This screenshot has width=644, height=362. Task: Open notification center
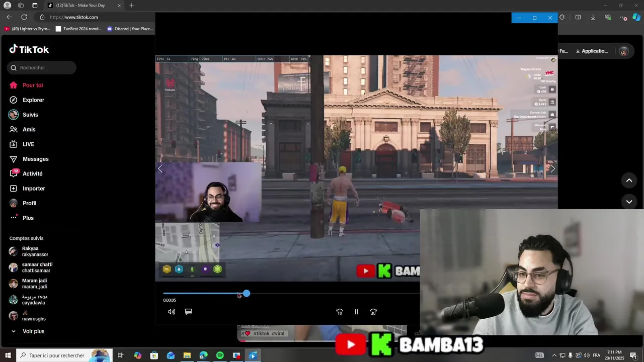click(633, 355)
